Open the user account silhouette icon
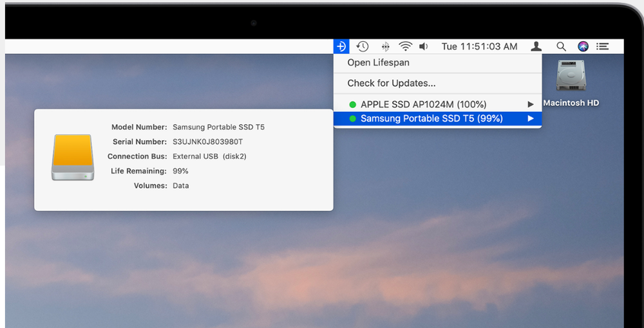Screen dimensions: 644x328 pyautogui.click(x=536, y=46)
